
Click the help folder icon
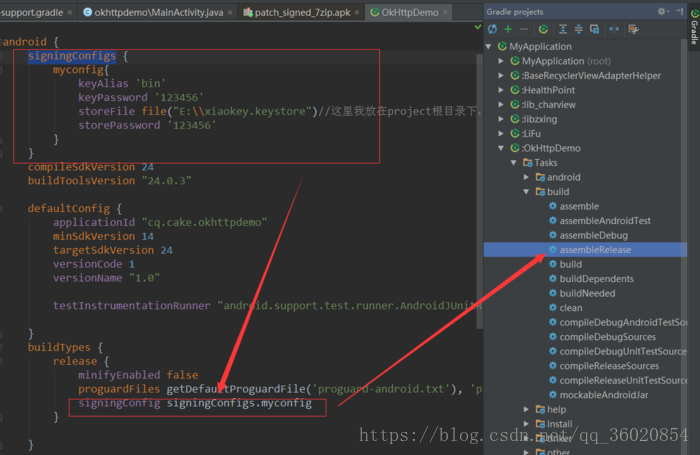(x=540, y=409)
